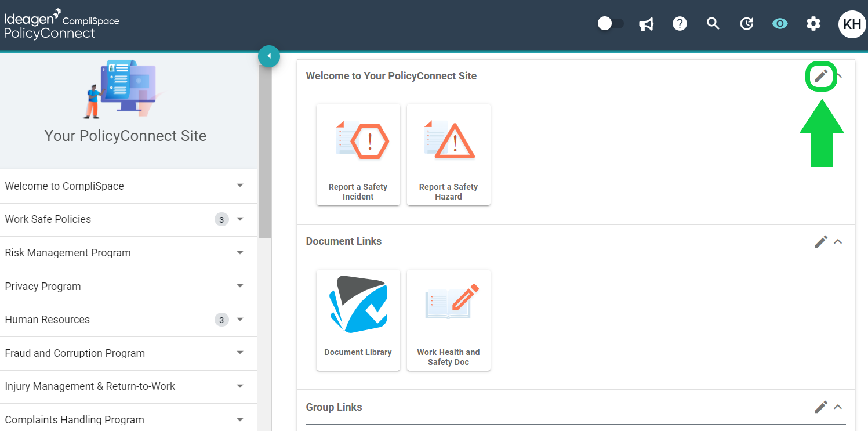Click the Work Safe Policies count badge 3
Image resolution: width=868 pixels, height=431 pixels.
click(x=221, y=219)
